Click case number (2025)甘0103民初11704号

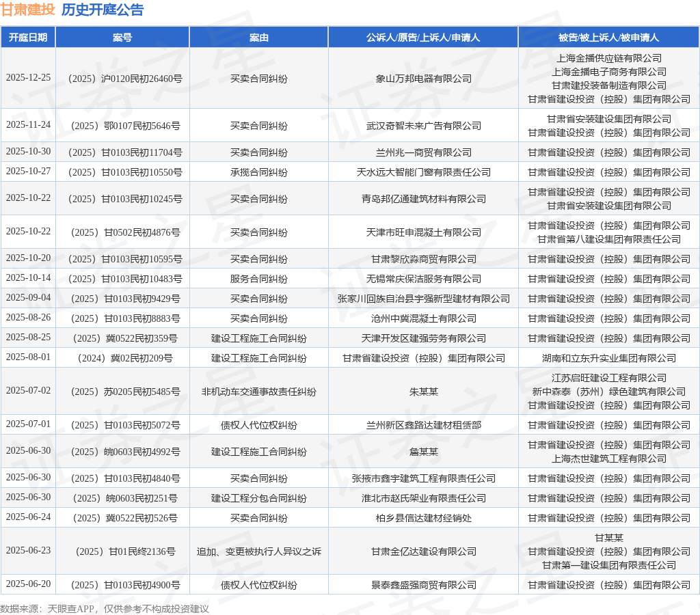click(x=125, y=152)
